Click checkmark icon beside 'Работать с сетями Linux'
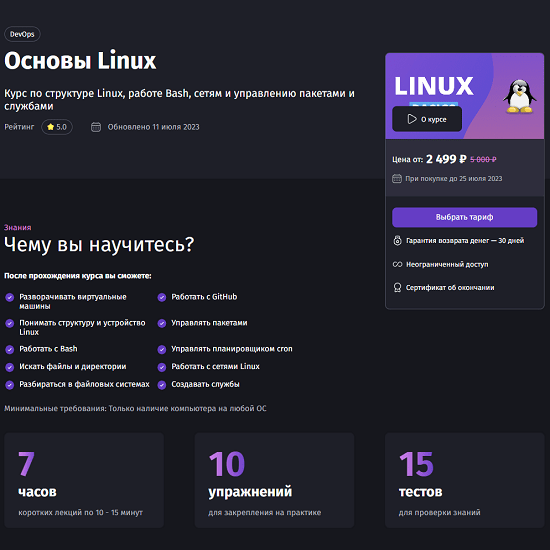 click(162, 367)
